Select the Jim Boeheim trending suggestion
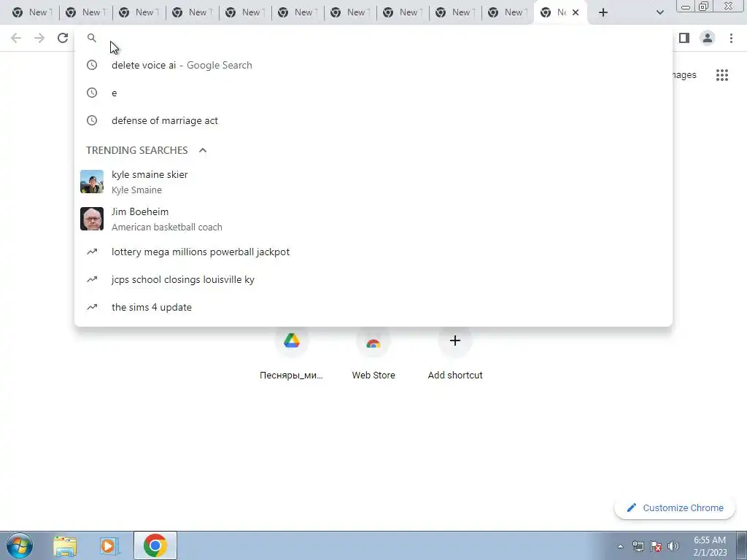The image size is (747, 560). click(x=374, y=219)
